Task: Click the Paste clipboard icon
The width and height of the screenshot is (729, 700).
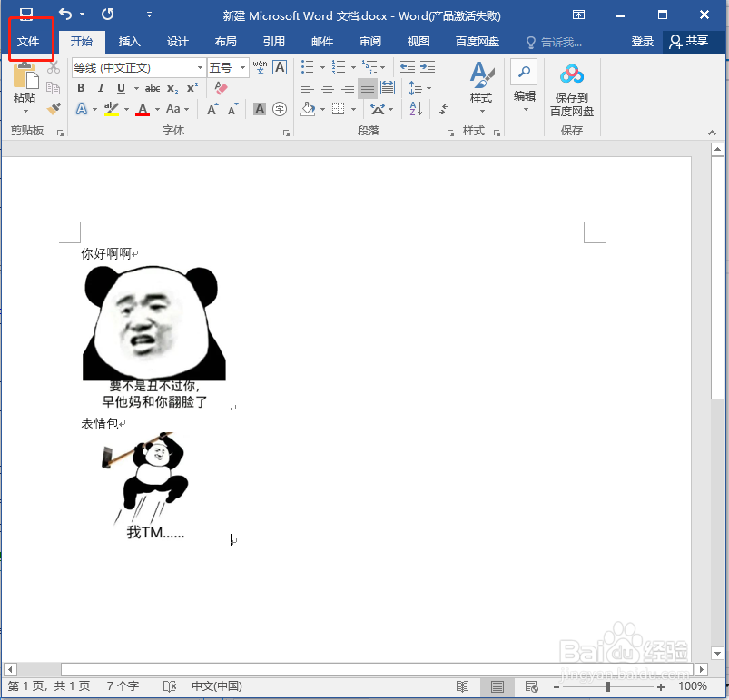Action: [25, 76]
